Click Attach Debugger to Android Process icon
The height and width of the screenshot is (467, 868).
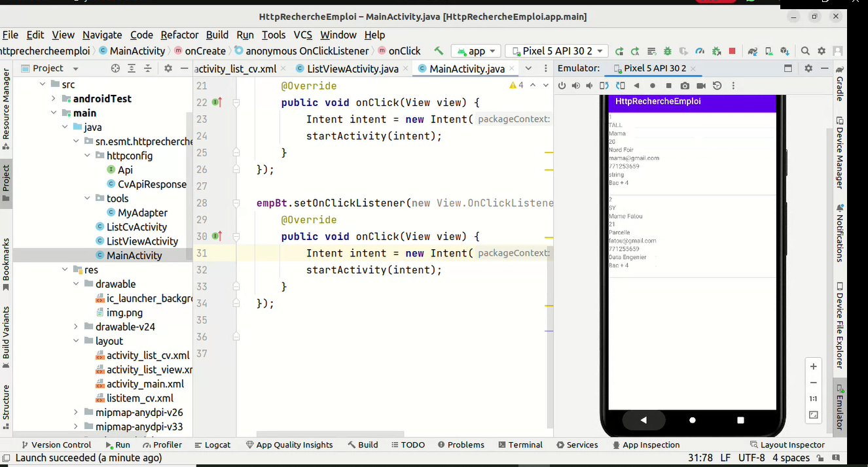click(x=716, y=51)
